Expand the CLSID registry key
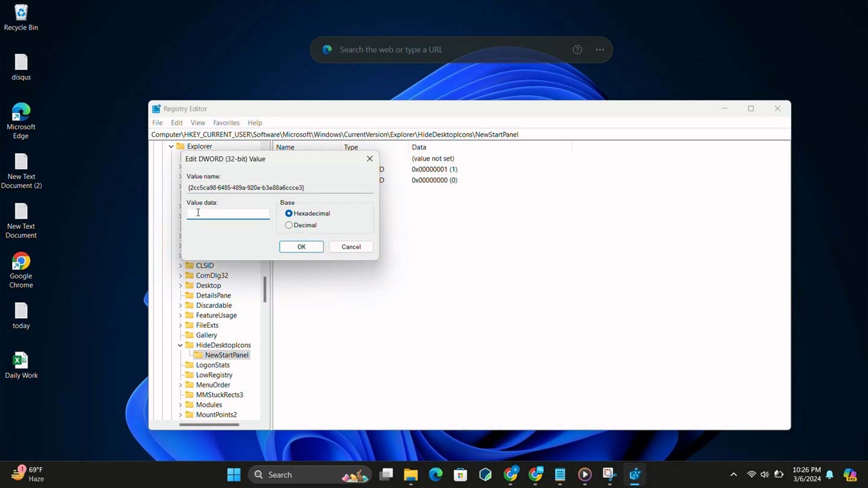Screen dimensions: 868x488 [181, 265]
